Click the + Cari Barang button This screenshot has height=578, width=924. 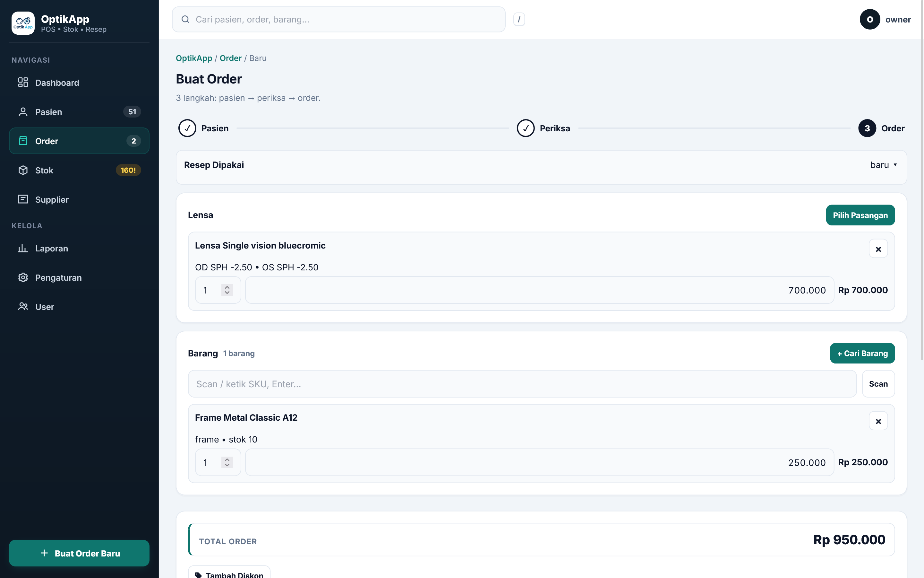click(x=862, y=353)
